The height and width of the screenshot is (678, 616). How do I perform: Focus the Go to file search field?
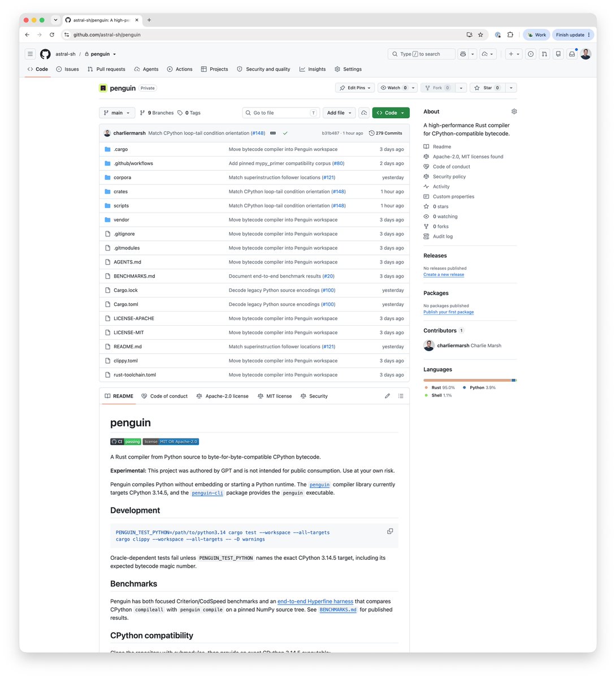(281, 113)
